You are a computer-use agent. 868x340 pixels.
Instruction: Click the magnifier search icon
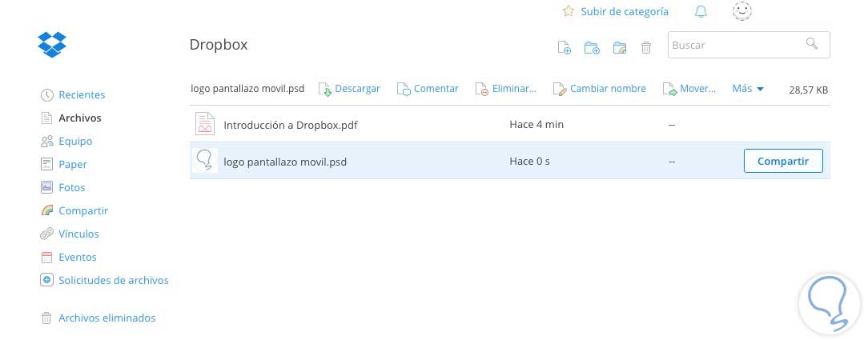(x=811, y=43)
